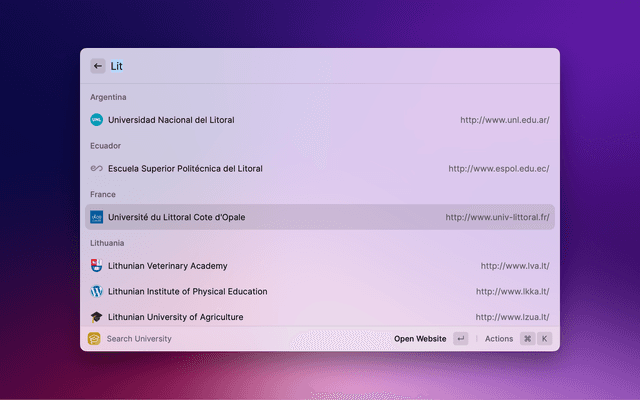The width and height of the screenshot is (640, 400).
Task: Open the http://www.espol.edu.ec/ URL
Action: click(498, 169)
